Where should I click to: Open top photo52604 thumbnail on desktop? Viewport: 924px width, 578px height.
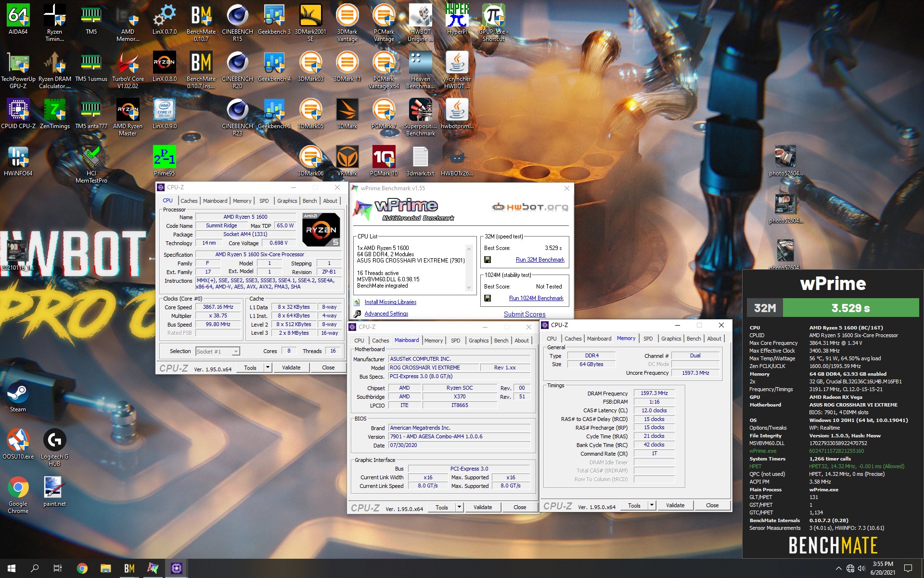[785, 161]
